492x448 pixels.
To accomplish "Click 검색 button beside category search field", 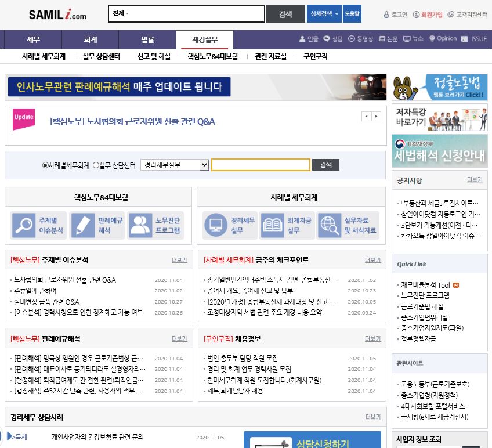I will 325,165.
